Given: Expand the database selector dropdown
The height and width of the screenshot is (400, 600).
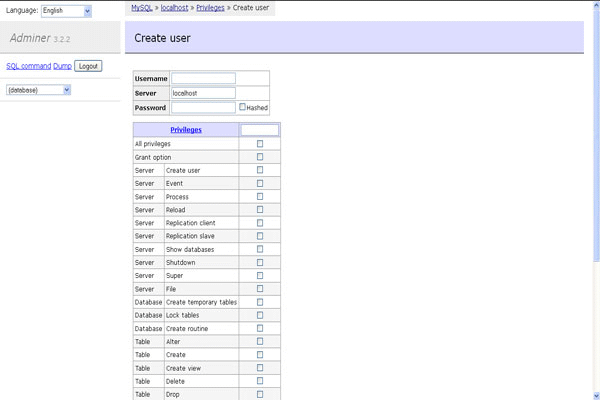Looking at the screenshot, I should click(38, 90).
